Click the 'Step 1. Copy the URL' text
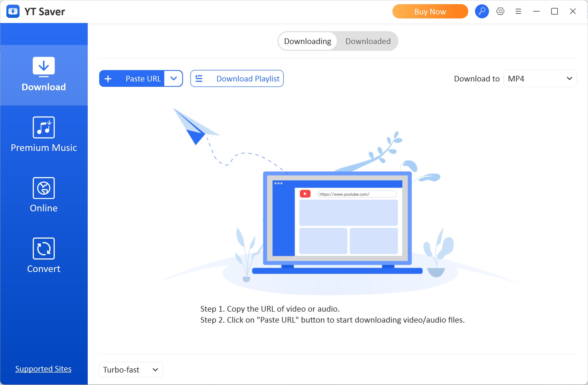This screenshot has width=588, height=385. point(270,309)
